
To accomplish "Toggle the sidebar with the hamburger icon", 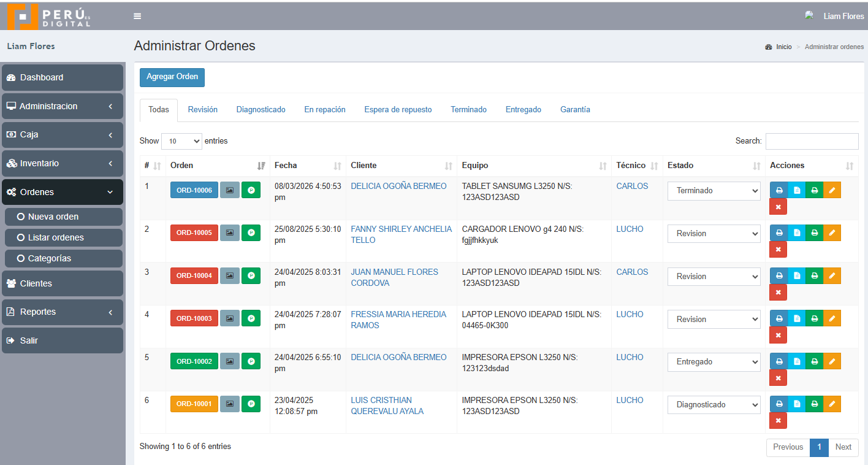I will click(x=137, y=16).
